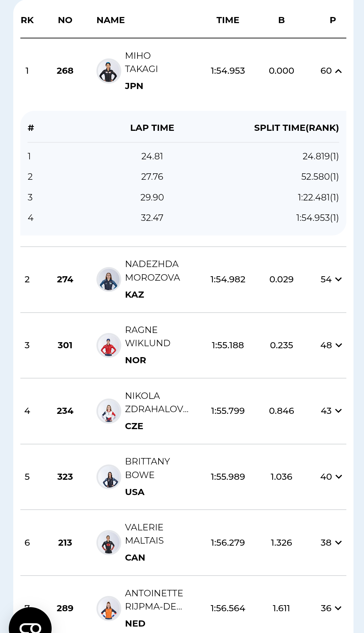364x633 pixels.
Task: Open Miho Takagi's athlete photo
Action: pyautogui.click(x=109, y=71)
